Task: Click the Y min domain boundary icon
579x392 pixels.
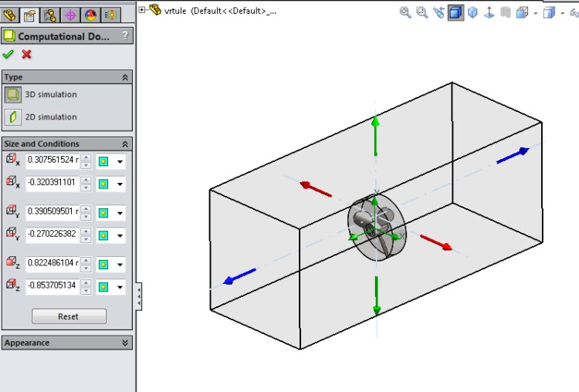Action: (12, 234)
